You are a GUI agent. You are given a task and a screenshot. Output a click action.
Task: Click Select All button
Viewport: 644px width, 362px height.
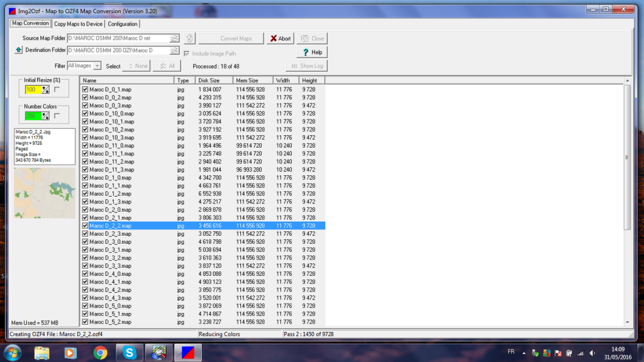coord(167,66)
